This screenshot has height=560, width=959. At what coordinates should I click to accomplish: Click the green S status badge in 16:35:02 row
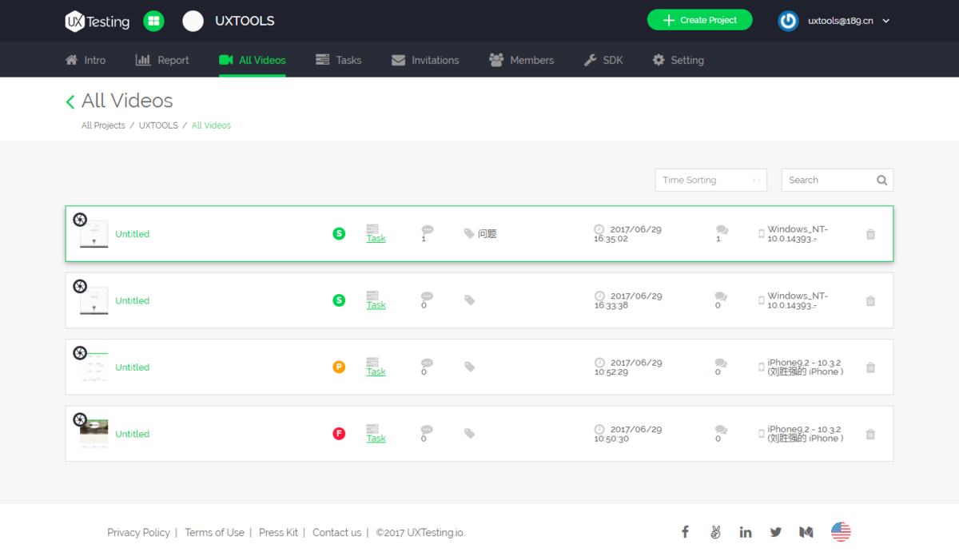coord(339,233)
